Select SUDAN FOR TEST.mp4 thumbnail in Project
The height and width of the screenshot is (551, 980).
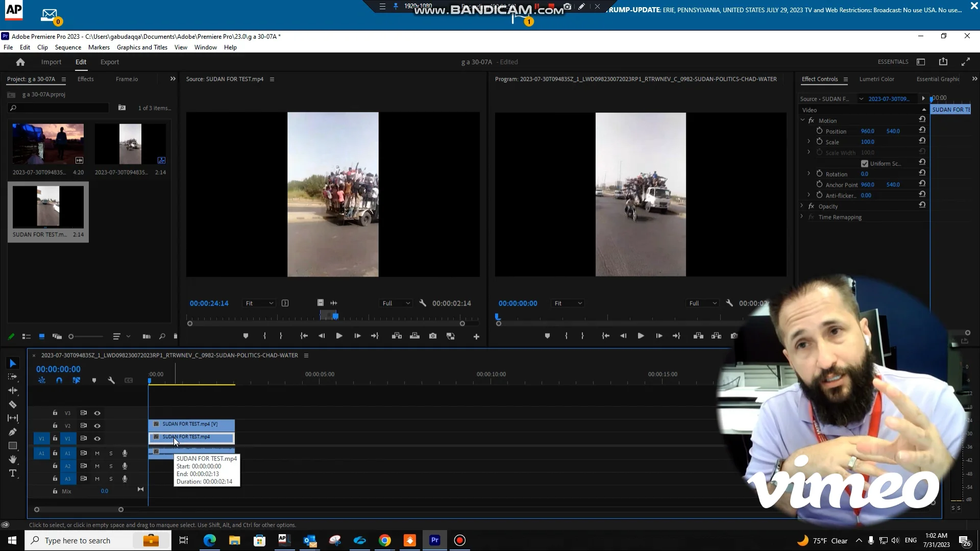(x=48, y=207)
